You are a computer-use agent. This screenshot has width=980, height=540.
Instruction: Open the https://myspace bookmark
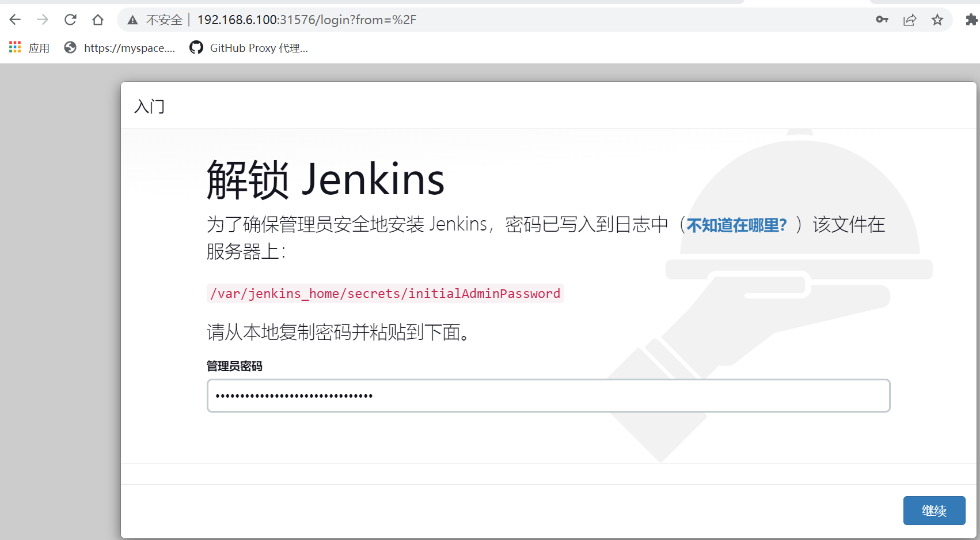[x=120, y=48]
